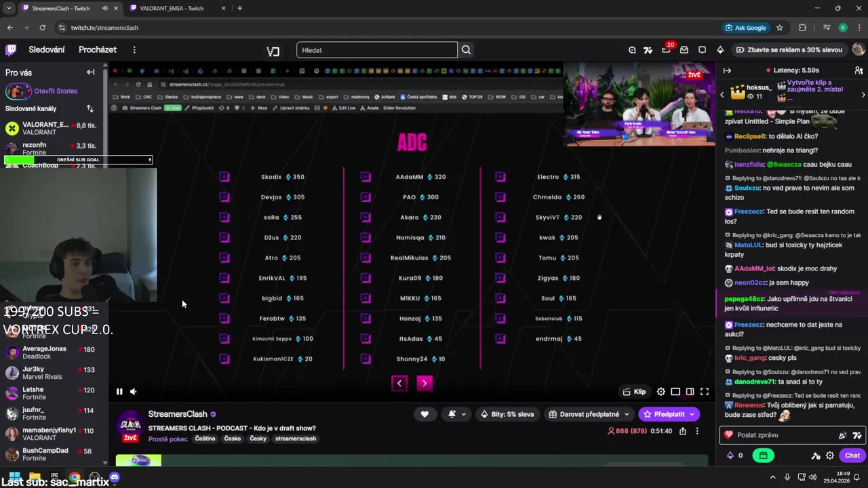Open the three-dot more menu beside Procházet
The image size is (868, 488).
[x=134, y=49]
